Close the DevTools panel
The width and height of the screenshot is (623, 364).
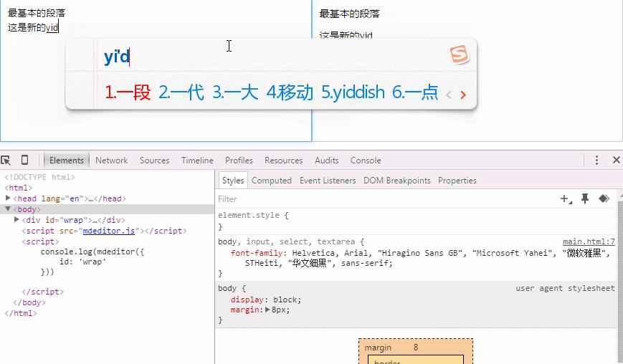tap(617, 160)
